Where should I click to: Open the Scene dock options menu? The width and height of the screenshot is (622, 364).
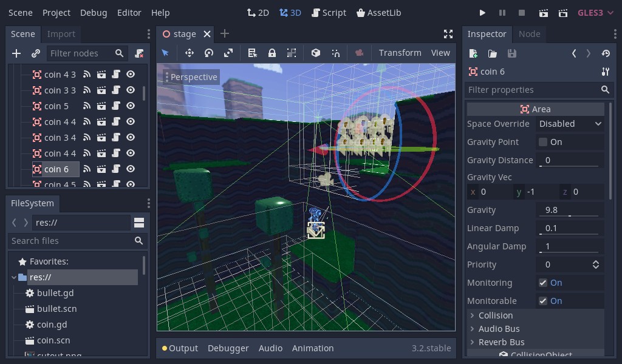(149, 34)
